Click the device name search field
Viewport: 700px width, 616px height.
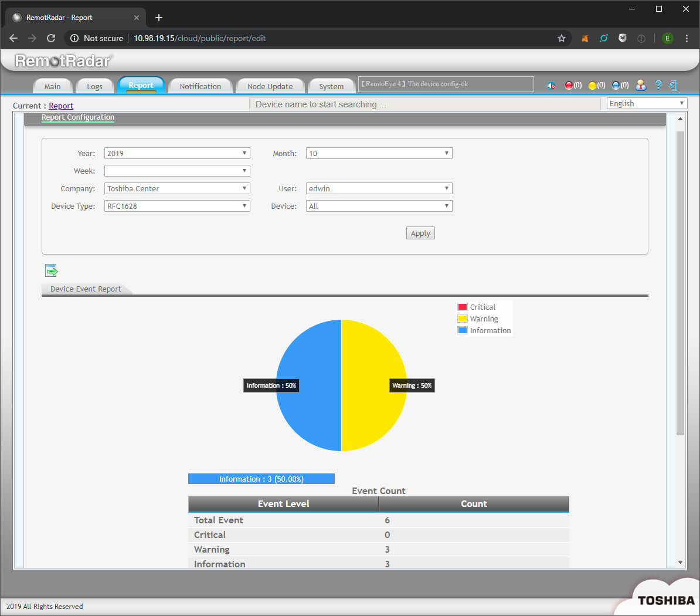(424, 104)
